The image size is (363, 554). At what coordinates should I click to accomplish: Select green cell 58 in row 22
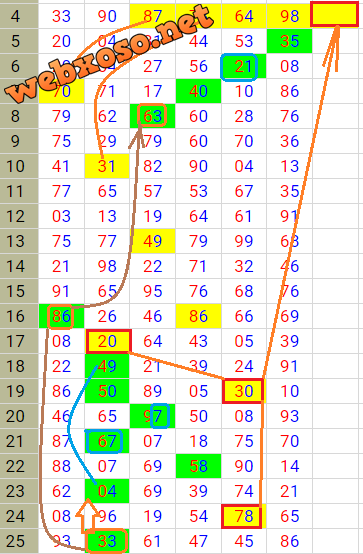pyautogui.click(x=198, y=466)
